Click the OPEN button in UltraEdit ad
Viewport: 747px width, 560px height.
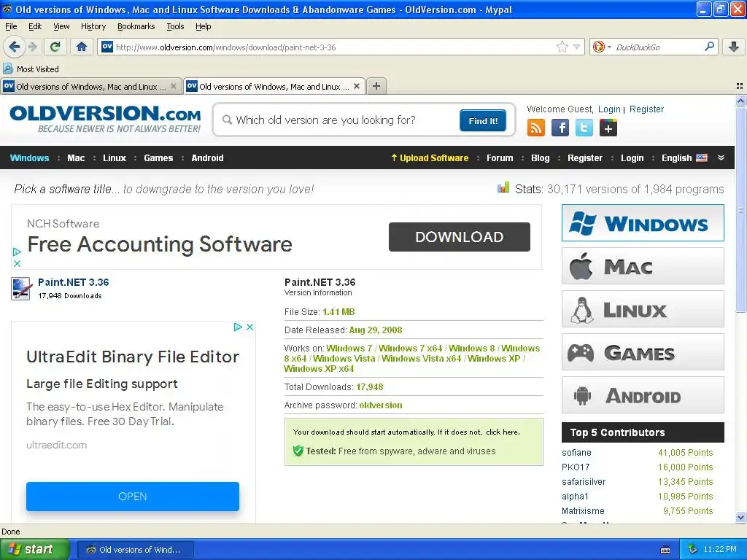[x=133, y=496]
